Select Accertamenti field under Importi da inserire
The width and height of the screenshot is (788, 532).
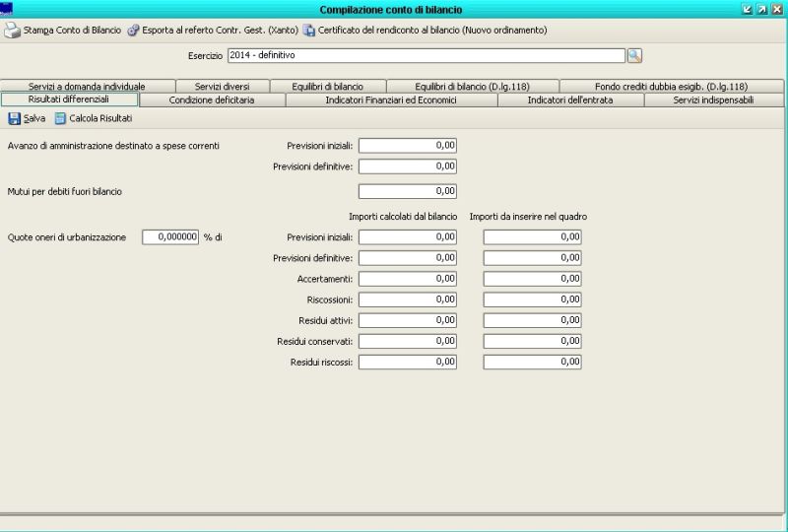532,279
